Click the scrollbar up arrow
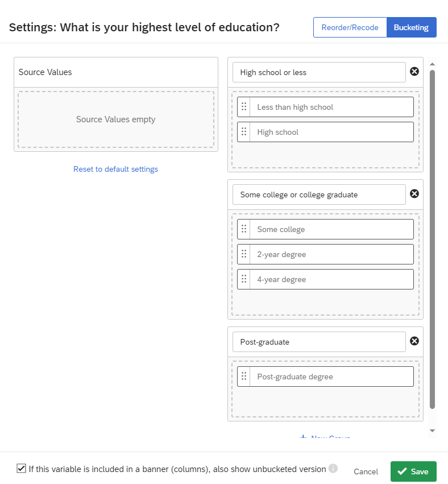Screen dimensions: 448x484 [432, 64]
